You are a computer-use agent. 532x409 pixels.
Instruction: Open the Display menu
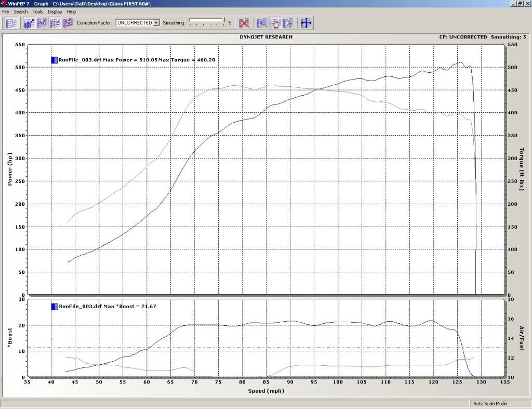54,11
